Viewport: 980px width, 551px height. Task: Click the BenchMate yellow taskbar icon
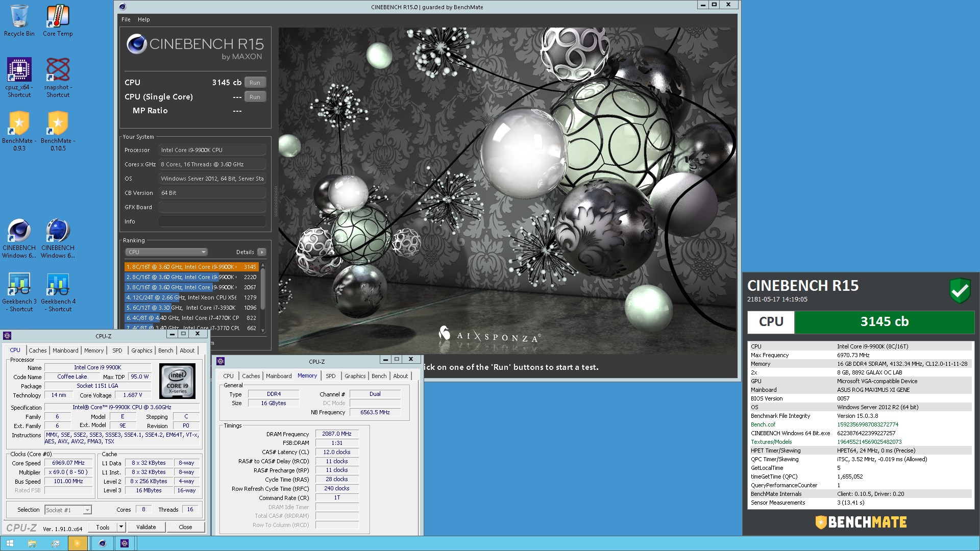coord(77,543)
